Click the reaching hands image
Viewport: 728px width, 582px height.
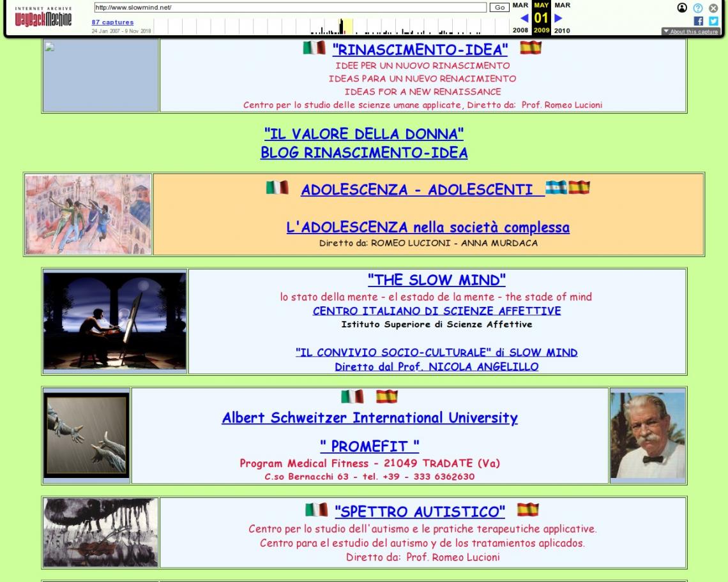[86, 435]
